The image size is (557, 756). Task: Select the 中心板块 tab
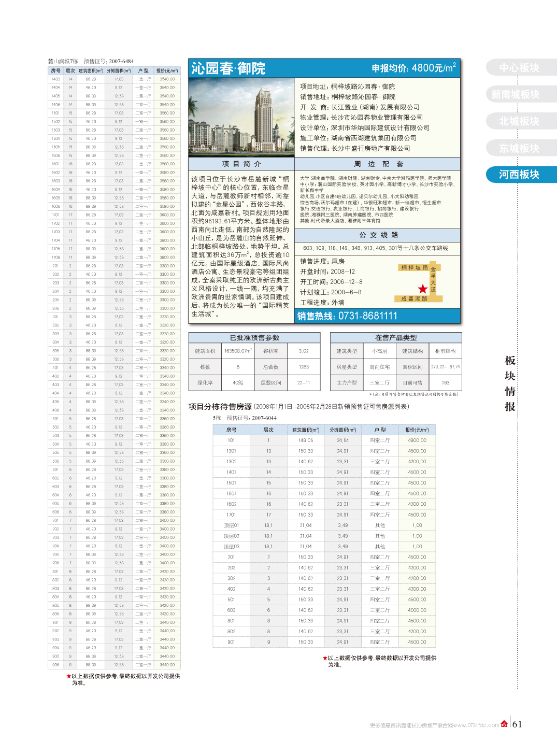[519, 68]
